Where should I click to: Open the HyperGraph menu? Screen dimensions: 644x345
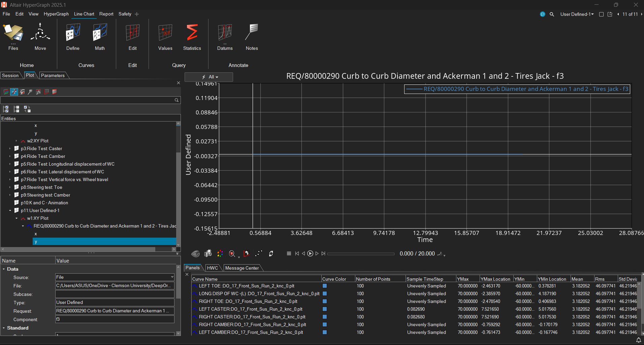coord(56,14)
